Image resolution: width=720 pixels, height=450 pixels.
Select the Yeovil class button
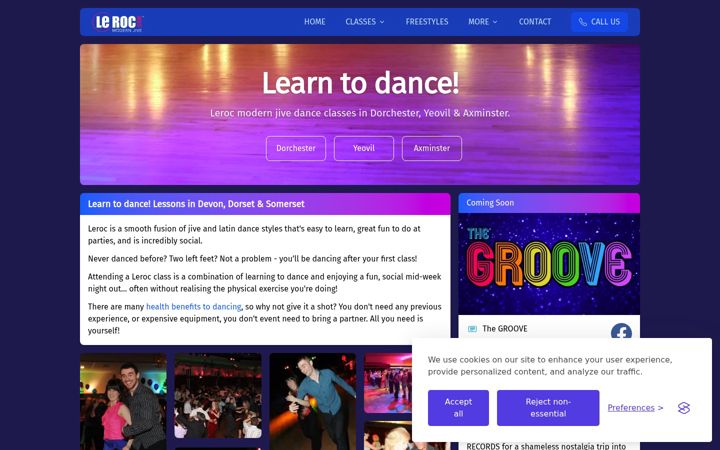[364, 148]
